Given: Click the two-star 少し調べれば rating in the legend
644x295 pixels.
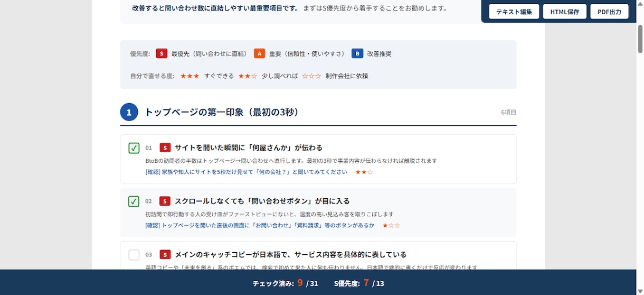Looking at the screenshot, I should point(248,76).
